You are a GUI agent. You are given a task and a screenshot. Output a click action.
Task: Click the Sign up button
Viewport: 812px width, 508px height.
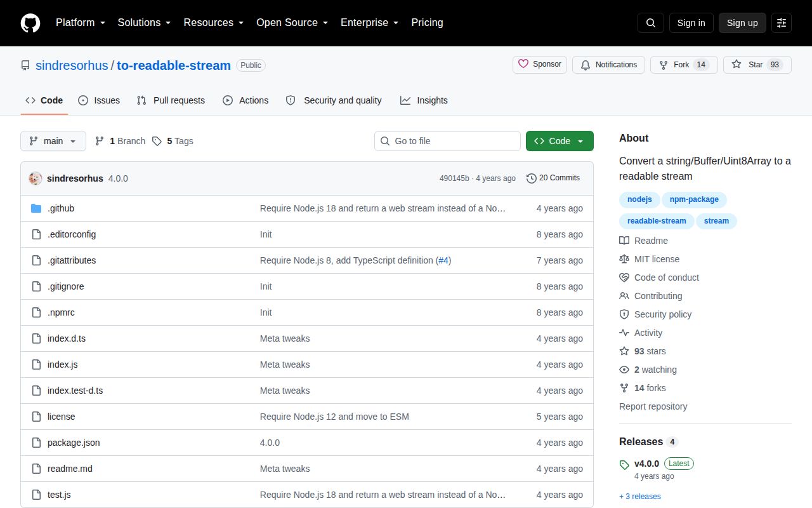[x=742, y=23]
